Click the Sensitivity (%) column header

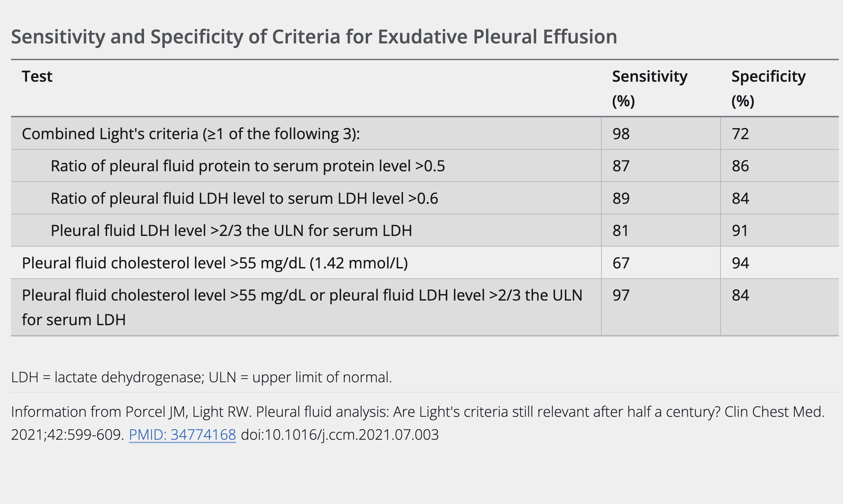coord(649,88)
